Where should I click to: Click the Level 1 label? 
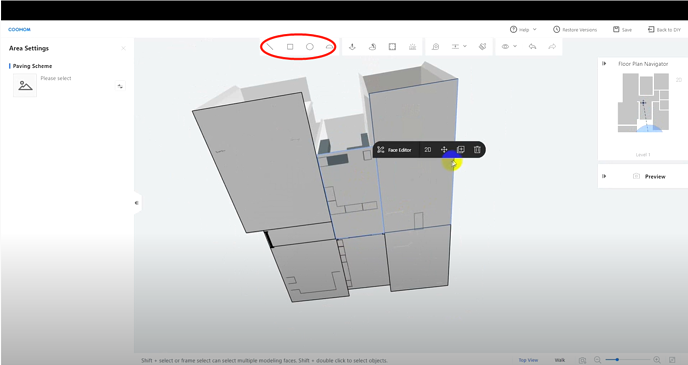[643, 155]
